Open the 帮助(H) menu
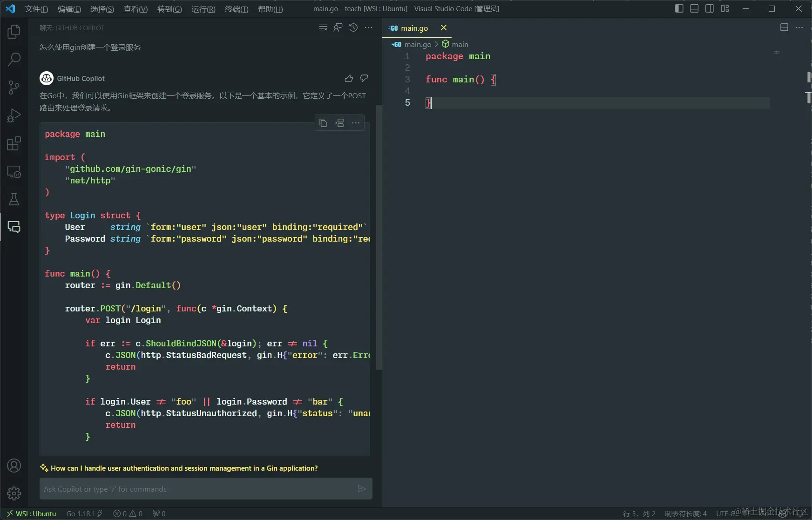Screen dimensions: 812x520 click(271, 9)
